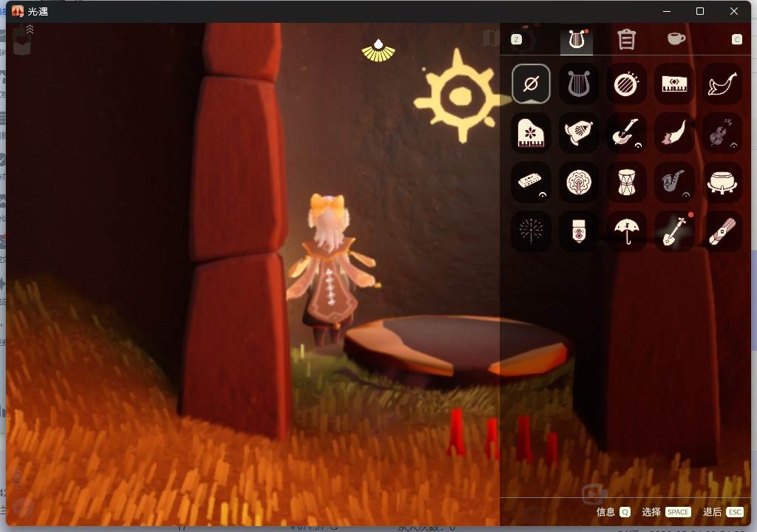Pick the electric guitar instrument
This screenshot has width=757, height=532.
[626, 133]
